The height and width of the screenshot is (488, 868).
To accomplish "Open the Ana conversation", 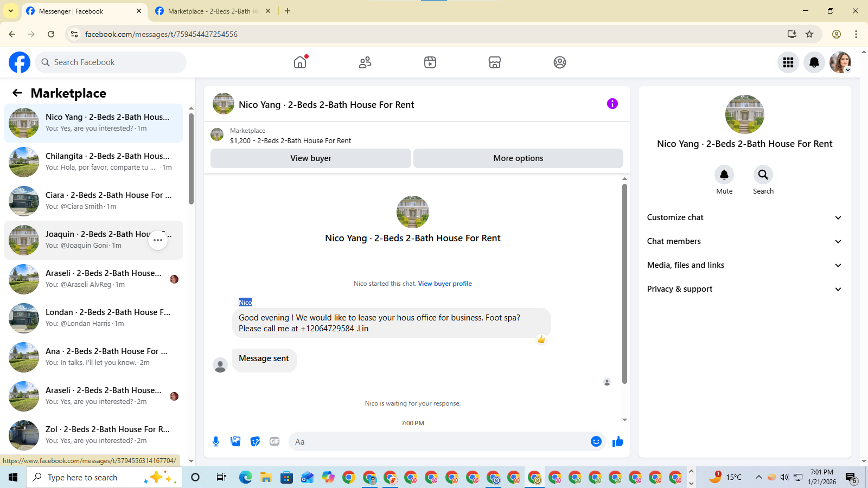I will tap(93, 357).
